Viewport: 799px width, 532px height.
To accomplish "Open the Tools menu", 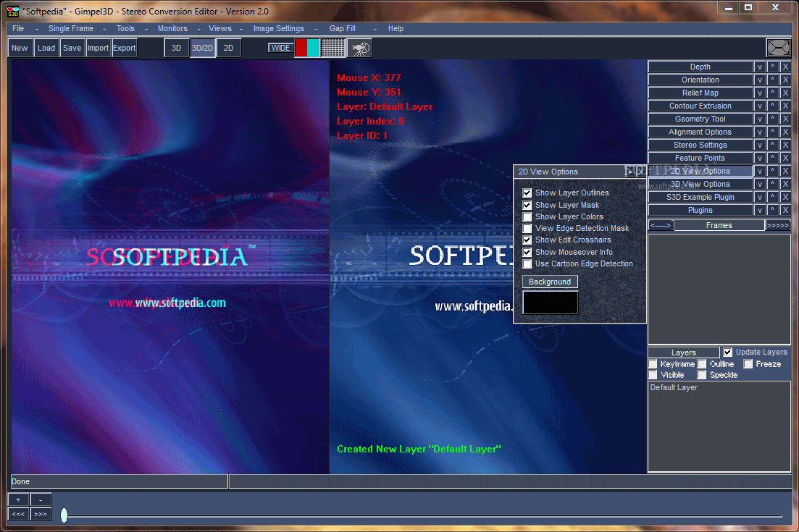I will point(125,28).
